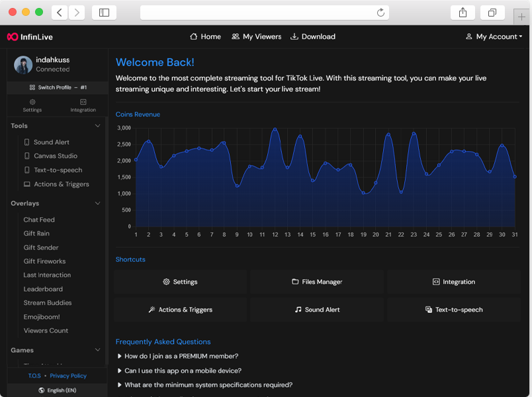This screenshot has height=397, width=532.
Task: Select Download in top navigation
Action: coord(313,37)
